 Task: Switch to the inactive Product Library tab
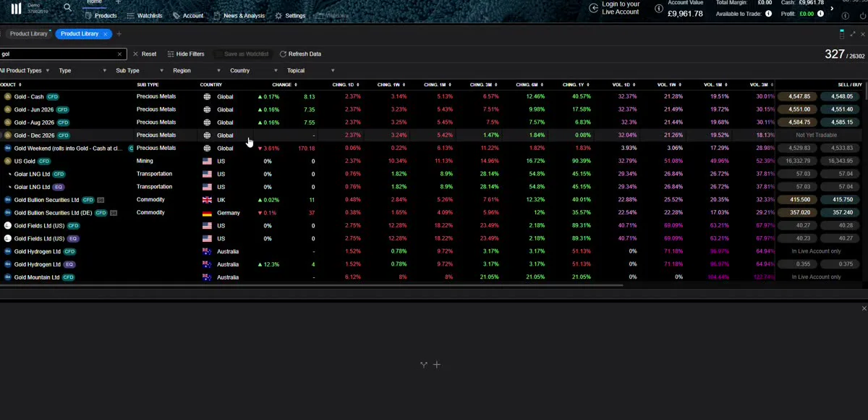click(x=28, y=34)
